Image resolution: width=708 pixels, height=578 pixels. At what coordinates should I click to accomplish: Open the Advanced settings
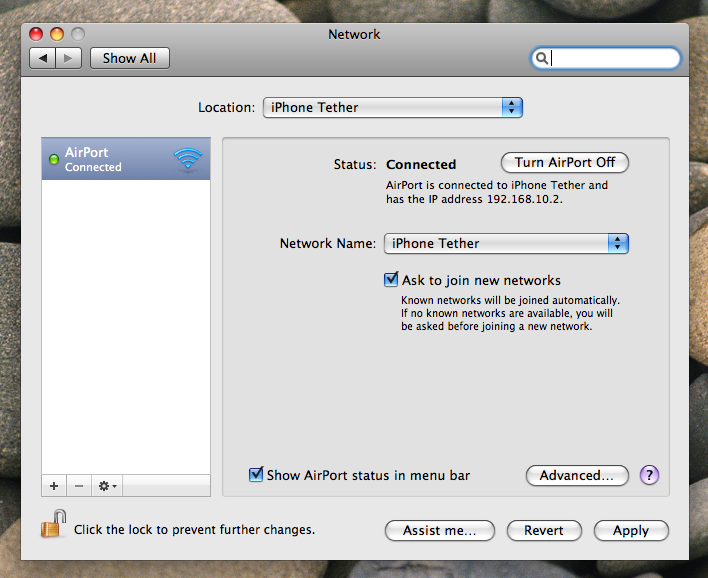coord(577,475)
